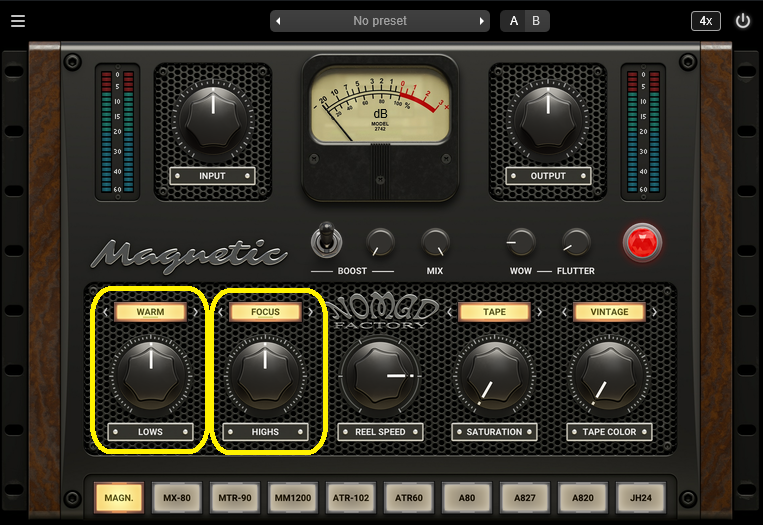Select the JH24 tape machine
This screenshot has width=763, height=525.
pyautogui.click(x=640, y=498)
